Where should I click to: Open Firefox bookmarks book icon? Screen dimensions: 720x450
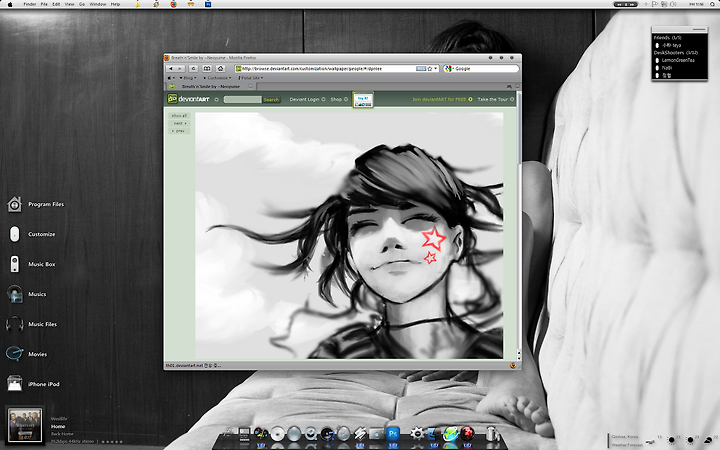click(207, 68)
